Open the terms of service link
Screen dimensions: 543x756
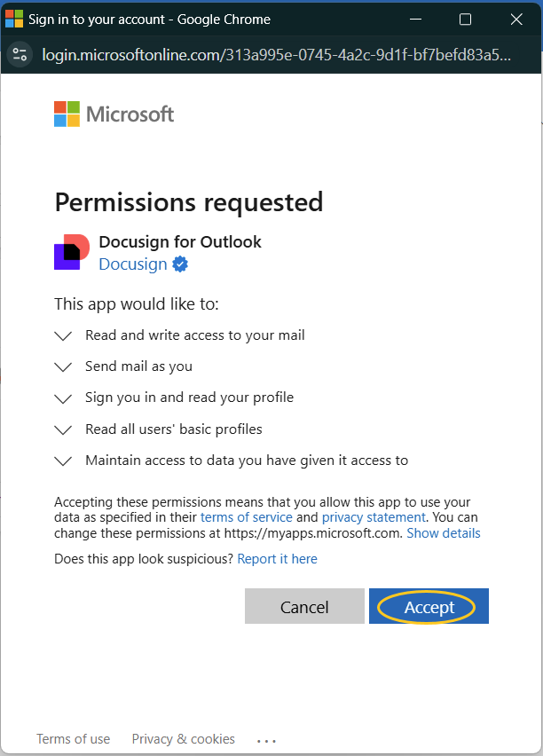click(246, 516)
